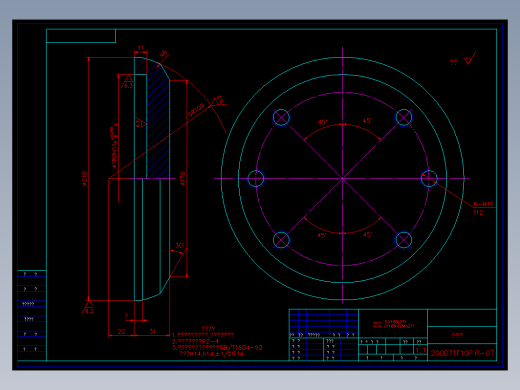Select the leftmost bolt hole on horizontal centerline
This screenshot has height=390, width=520.
coord(256,179)
